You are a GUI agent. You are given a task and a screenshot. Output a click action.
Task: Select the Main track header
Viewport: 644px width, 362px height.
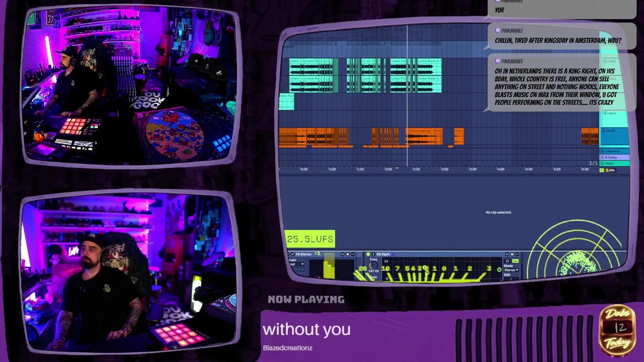[x=614, y=163]
